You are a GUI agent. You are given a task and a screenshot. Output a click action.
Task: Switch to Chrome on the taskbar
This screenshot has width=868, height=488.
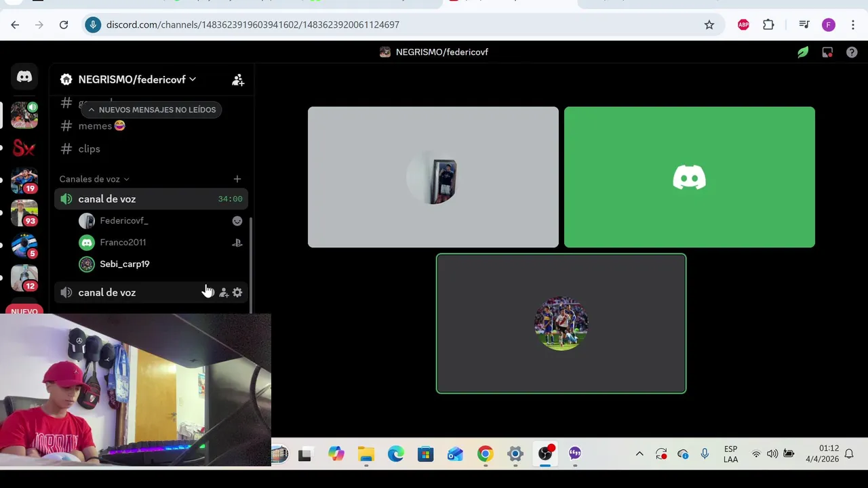coord(486,454)
